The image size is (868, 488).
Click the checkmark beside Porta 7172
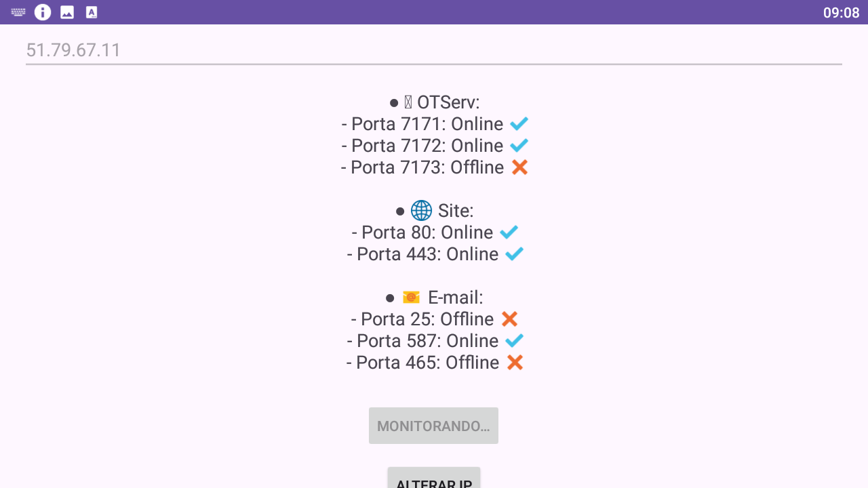point(519,146)
